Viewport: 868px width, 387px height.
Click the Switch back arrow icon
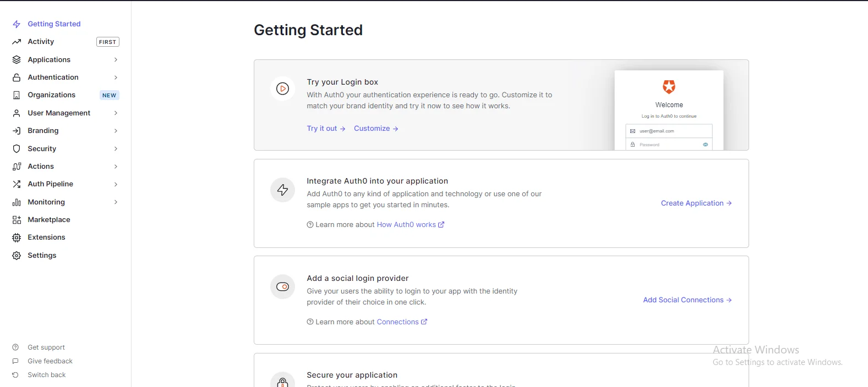point(15,375)
